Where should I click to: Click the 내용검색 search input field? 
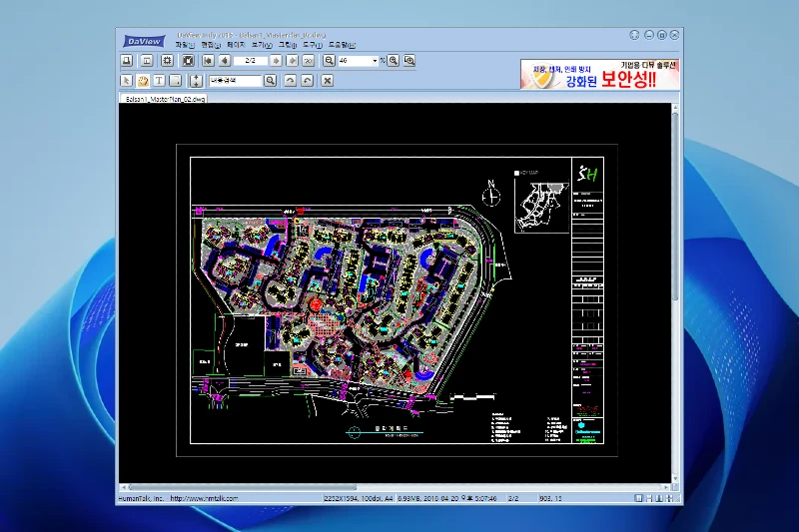pyautogui.click(x=236, y=81)
